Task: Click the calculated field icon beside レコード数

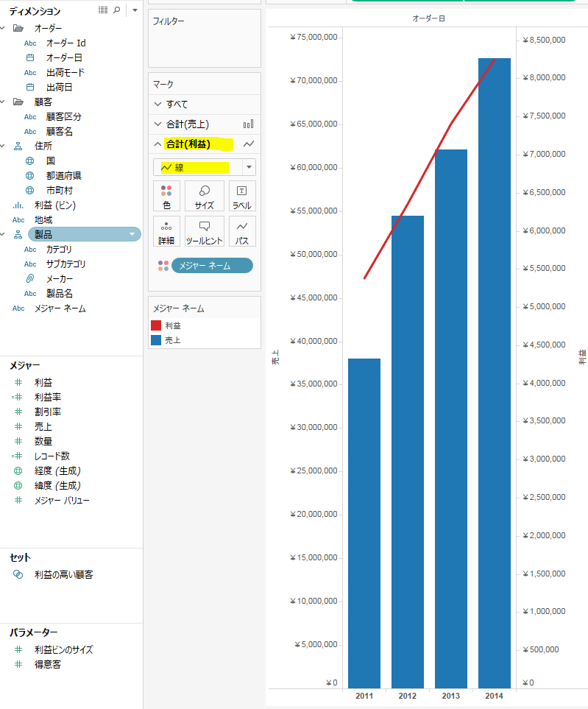Action: [x=17, y=456]
